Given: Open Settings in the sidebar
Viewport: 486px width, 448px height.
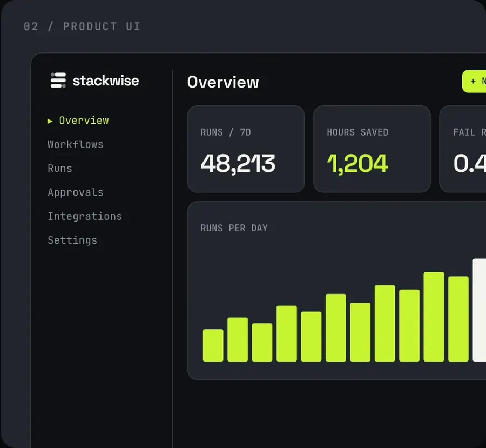Looking at the screenshot, I should (x=72, y=240).
